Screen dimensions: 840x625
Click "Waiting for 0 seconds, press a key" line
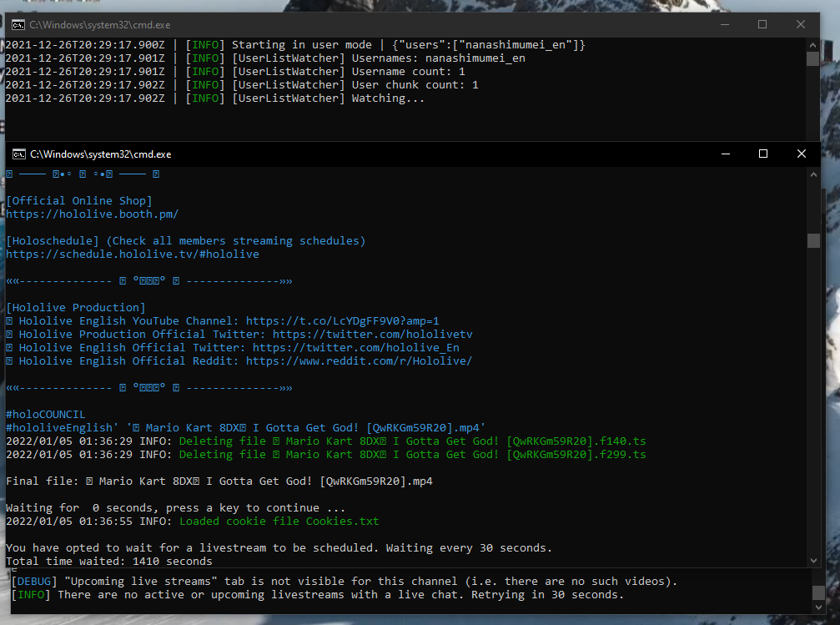(176, 508)
